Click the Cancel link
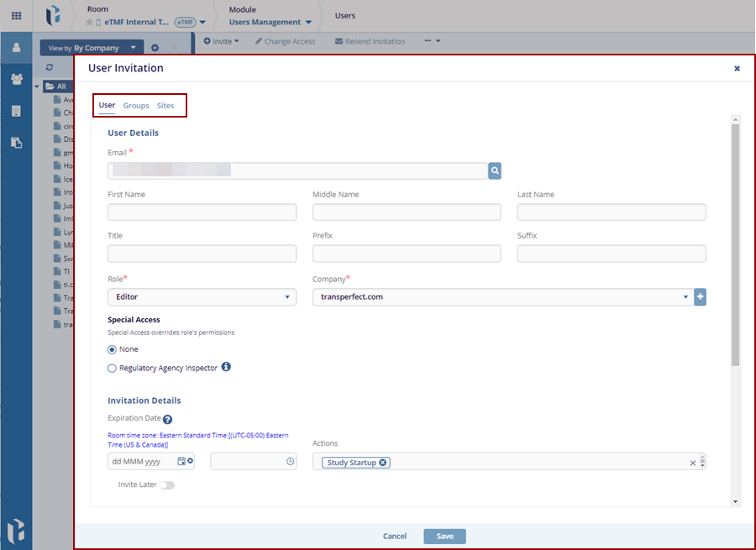The width and height of the screenshot is (756, 550). click(x=395, y=536)
